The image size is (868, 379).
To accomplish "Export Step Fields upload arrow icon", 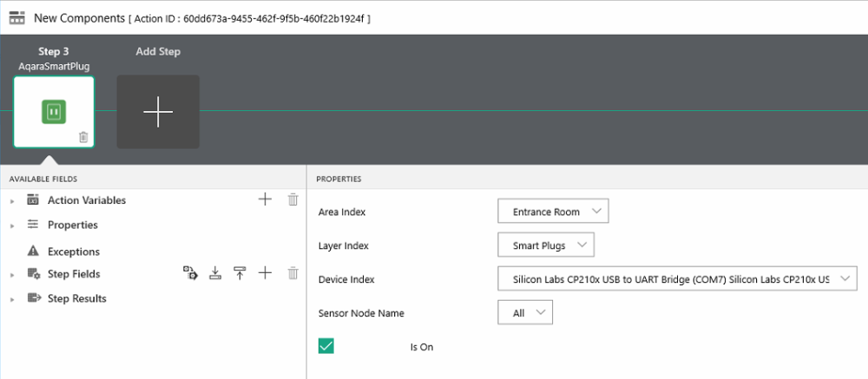I will [240, 273].
